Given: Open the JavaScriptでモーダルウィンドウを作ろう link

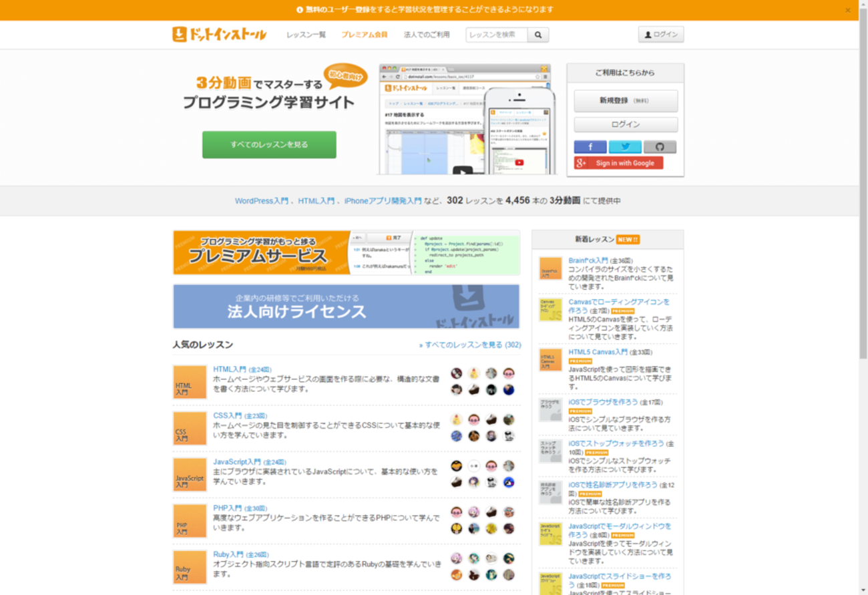Looking at the screenshot, I should pos(620,530).
